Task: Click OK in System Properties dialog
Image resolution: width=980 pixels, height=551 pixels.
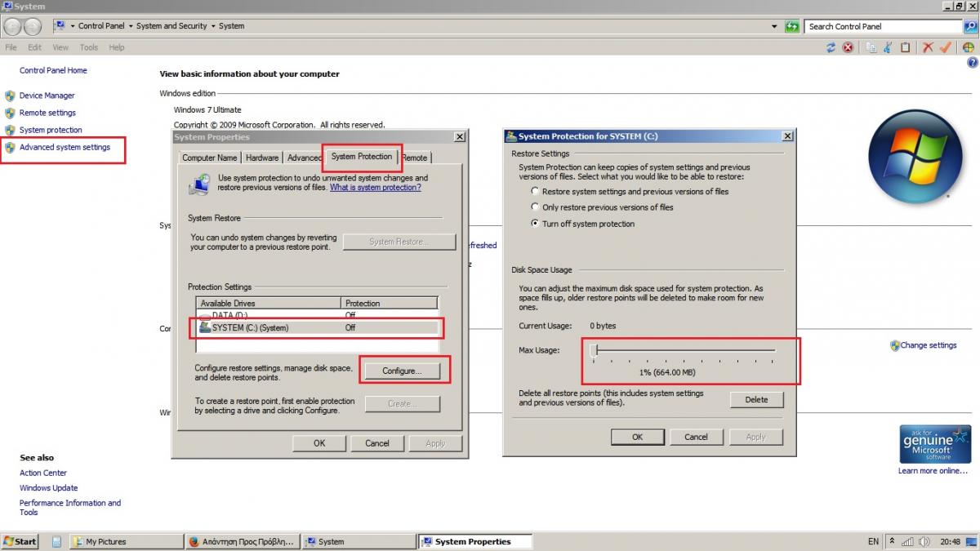Action: click(319, 443)
